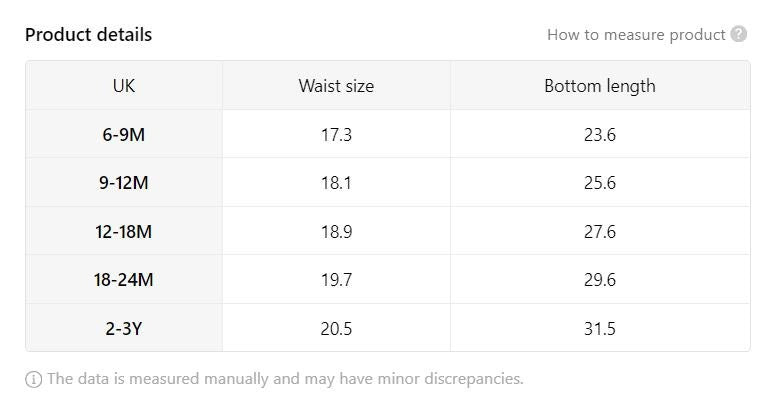Click bottom length value 27.6

[600, 232]
